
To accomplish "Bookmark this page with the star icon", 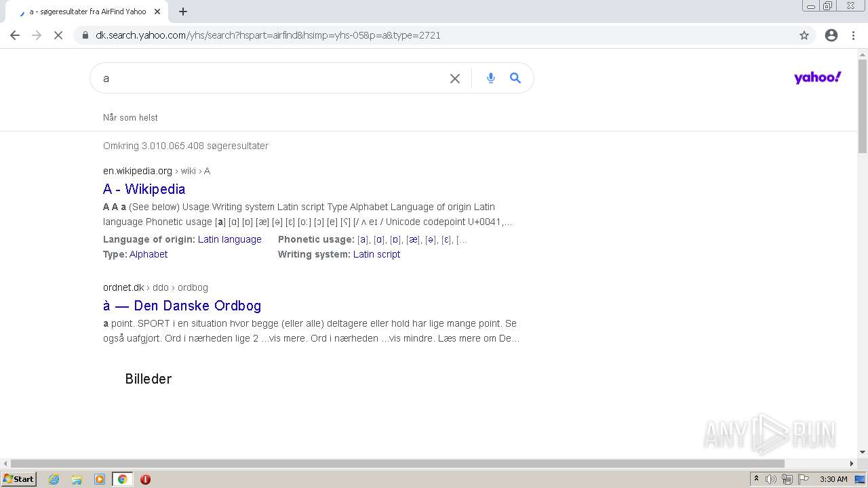I will [804, 35].
